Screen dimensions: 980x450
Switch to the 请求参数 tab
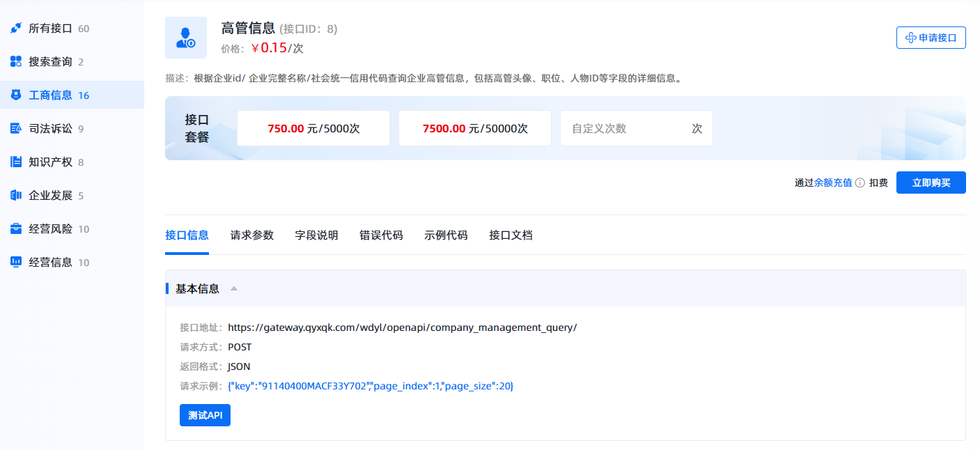click(x=252, y=235)
